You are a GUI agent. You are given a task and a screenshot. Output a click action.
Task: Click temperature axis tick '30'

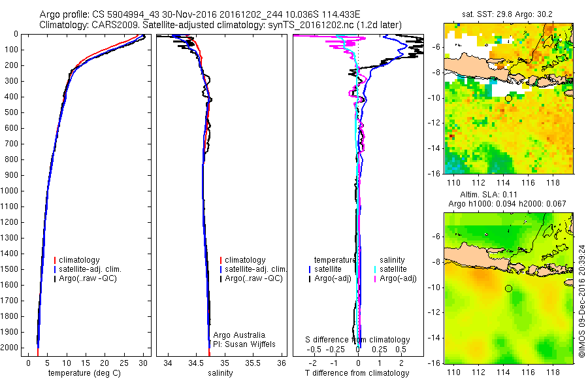143,363
